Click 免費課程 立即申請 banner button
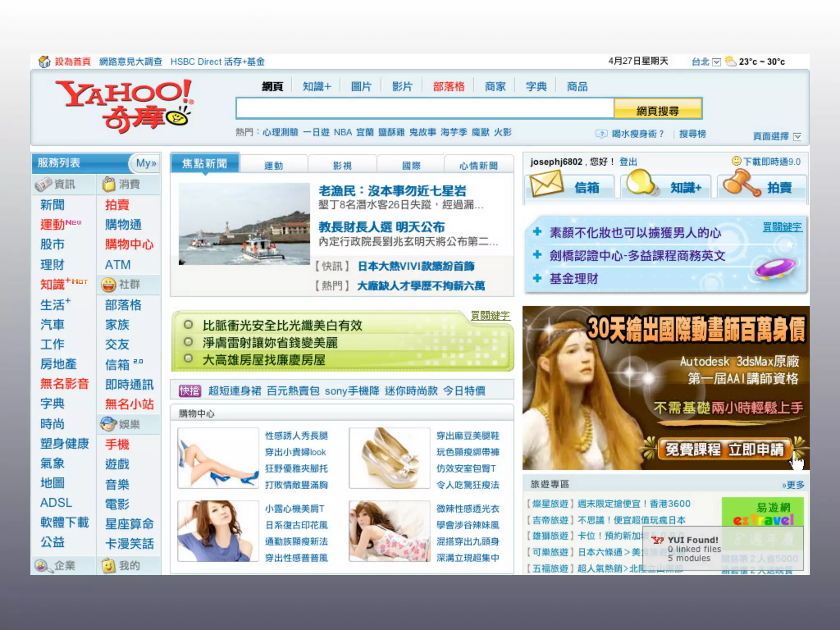Screen dimensions: 840x630 click(x=724, y=449)
